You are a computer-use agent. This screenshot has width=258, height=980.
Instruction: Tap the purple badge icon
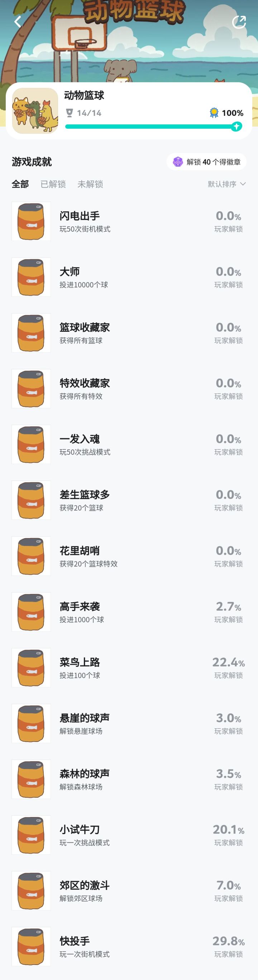point(178,162)
